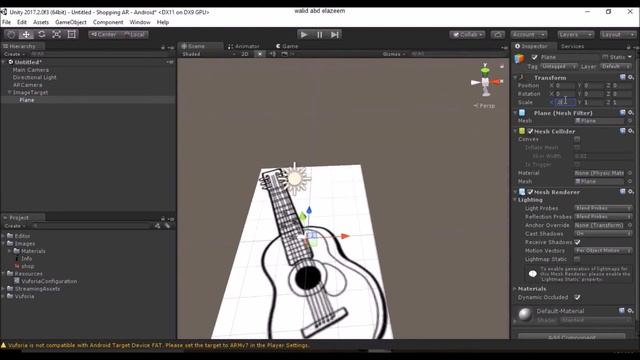Open the Light Probes dropdown
The width and height of the screenshot is (640, 360).
coord(603,208)
